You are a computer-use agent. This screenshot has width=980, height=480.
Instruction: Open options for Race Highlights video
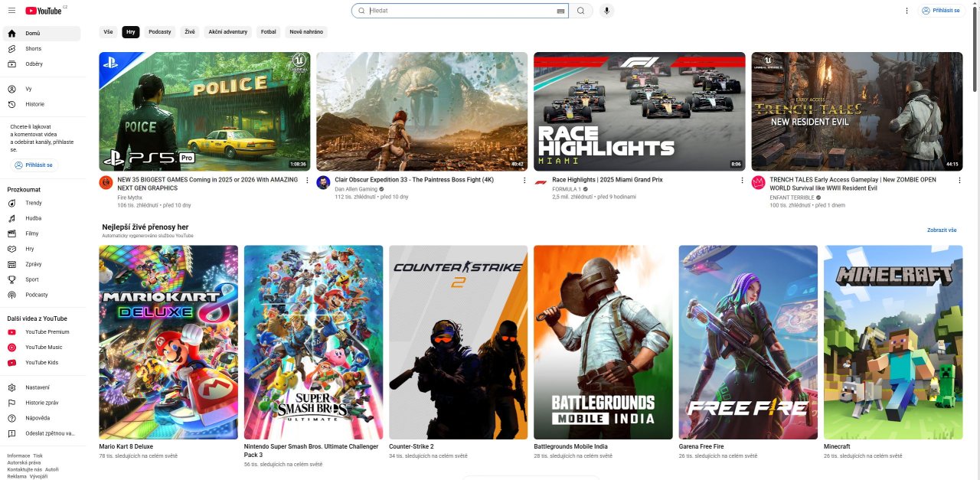[742, 181]
